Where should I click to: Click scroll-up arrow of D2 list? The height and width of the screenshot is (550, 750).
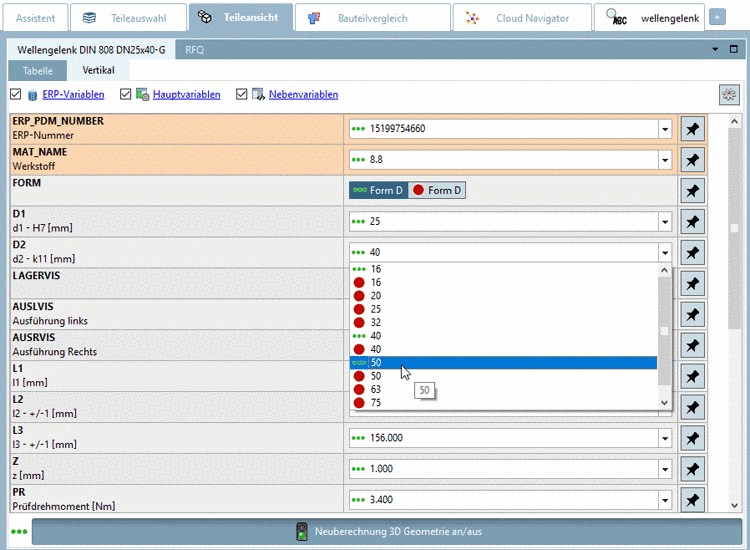coord(664,270)
